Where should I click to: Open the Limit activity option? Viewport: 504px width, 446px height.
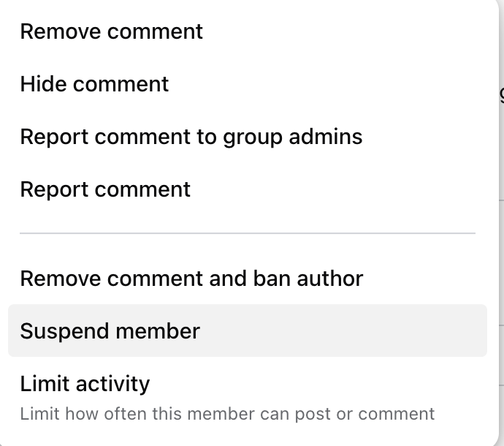[x=85, y=384]
